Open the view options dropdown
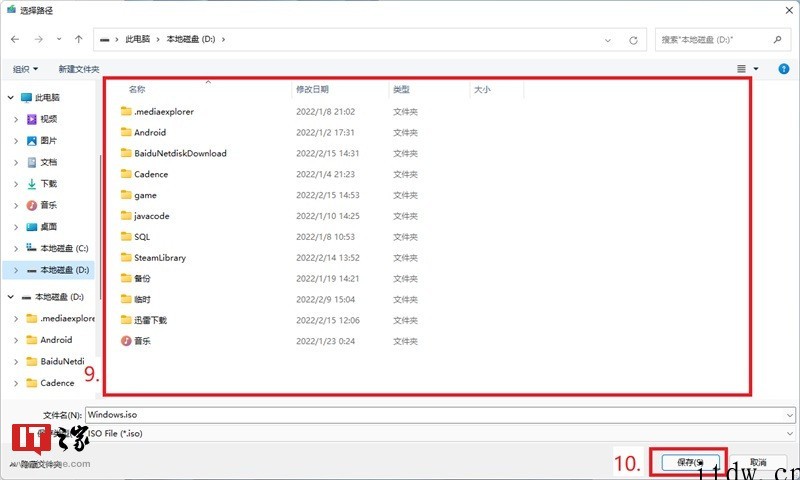Screen dimensions: 800x480 click(755, 68)
